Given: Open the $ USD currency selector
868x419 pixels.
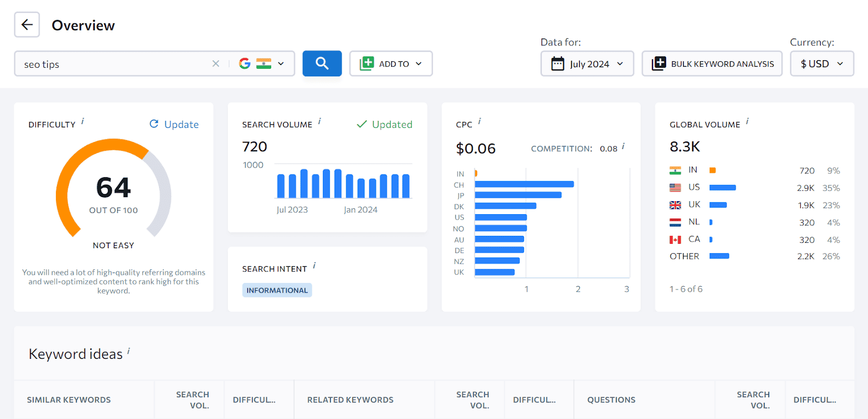Looking at the screenshot, I should click(821, 64).
